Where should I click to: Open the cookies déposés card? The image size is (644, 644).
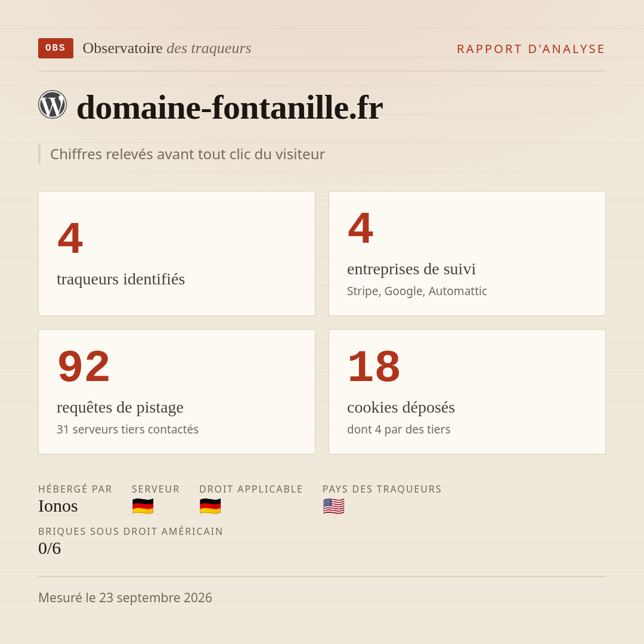coord(467,392)
